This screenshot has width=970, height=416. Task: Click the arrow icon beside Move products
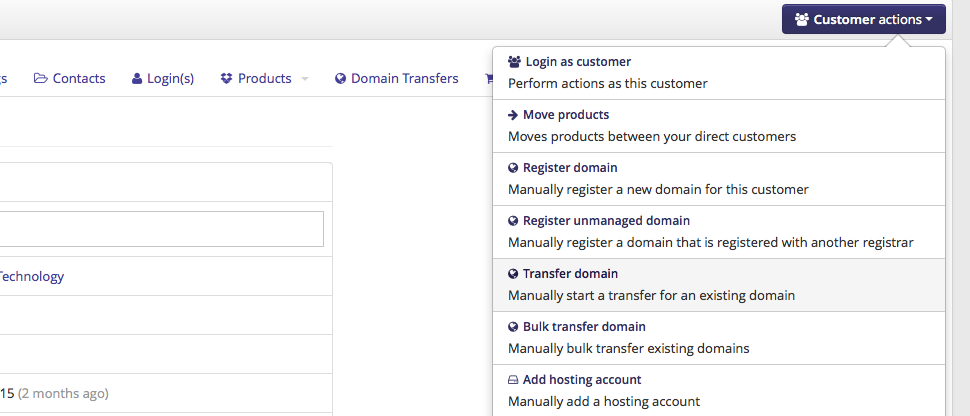(x=513, y=115)
